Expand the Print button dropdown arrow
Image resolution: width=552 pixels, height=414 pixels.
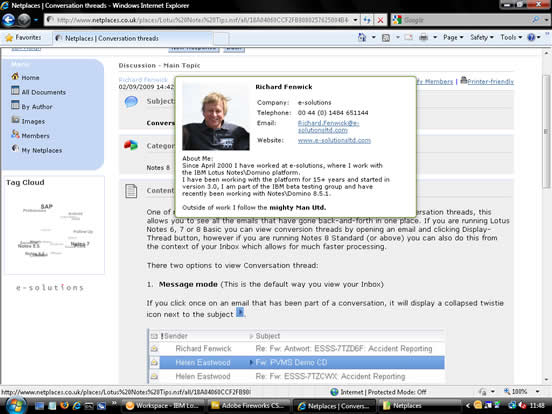click(x=435, y=37)
